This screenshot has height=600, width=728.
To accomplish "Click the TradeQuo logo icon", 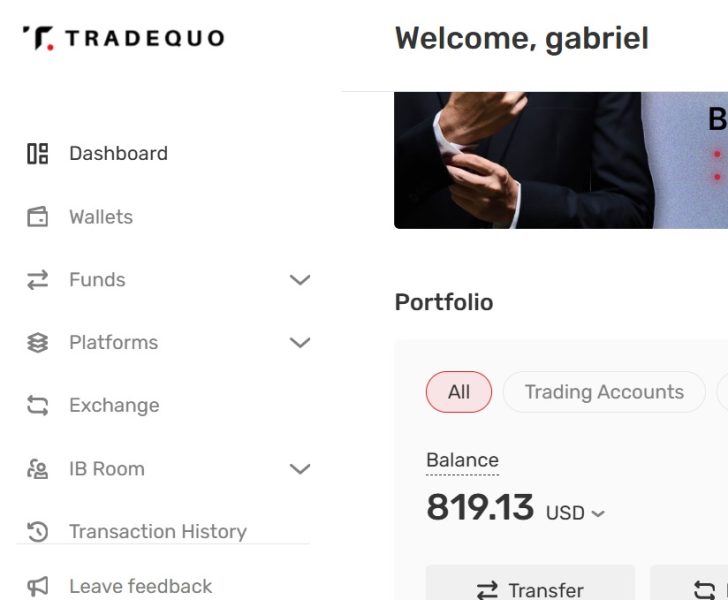I will [38, 39].
